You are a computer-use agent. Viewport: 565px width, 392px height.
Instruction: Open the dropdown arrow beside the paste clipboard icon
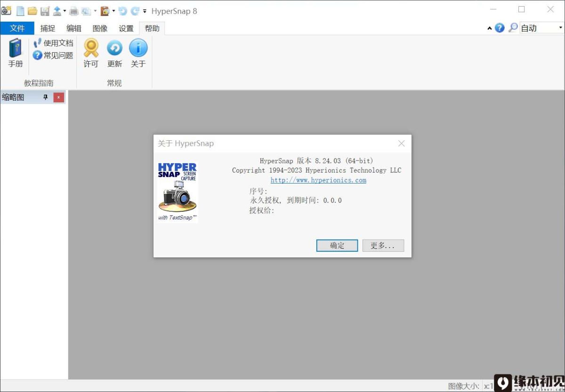[x=113, y=11]
